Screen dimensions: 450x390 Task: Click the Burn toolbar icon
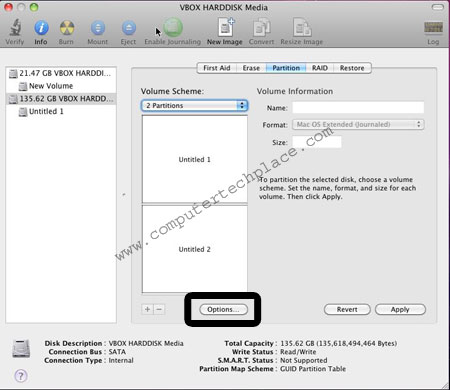(67, 28)
